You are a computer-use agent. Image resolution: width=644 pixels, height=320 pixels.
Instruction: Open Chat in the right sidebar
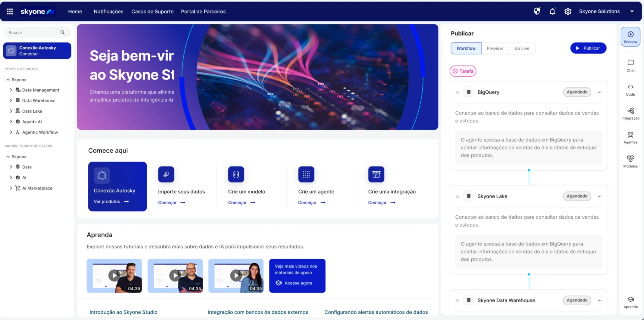coord(630,66)
